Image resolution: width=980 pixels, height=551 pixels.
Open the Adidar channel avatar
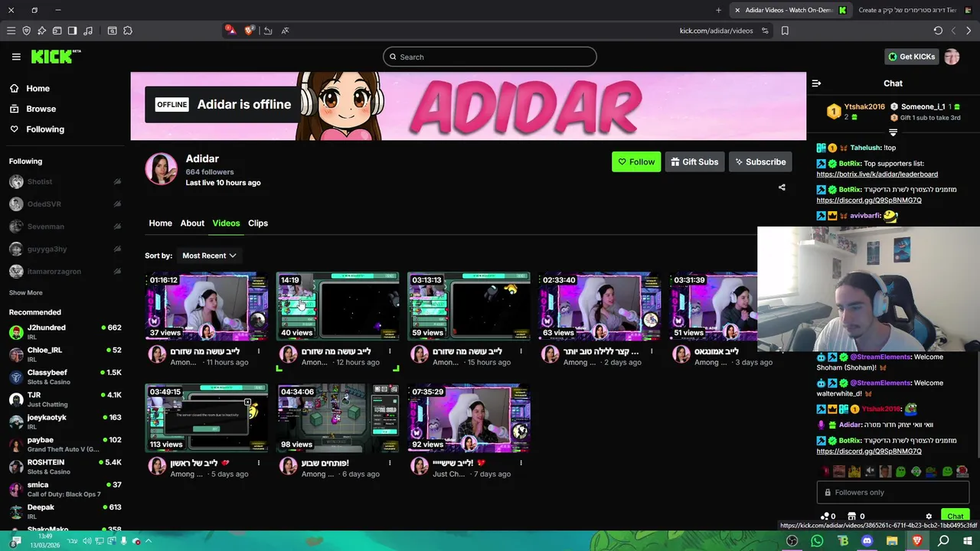click(161, 168)
